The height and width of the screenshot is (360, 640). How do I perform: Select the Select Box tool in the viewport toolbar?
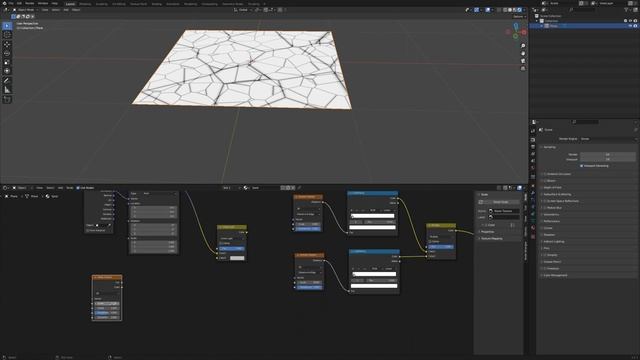pyautogui.click(x=7, y=26)
